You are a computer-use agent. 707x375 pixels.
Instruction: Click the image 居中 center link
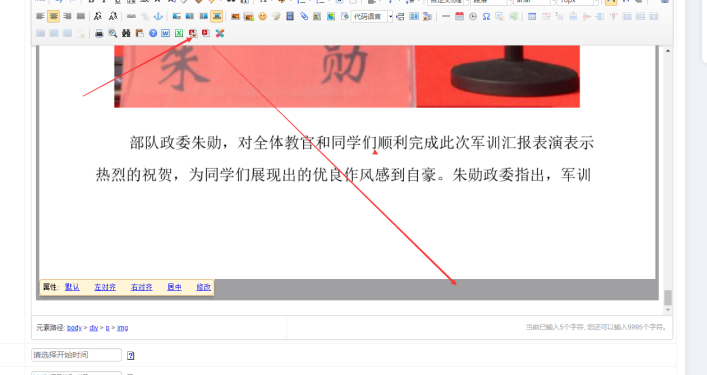(x=174, y=287)
